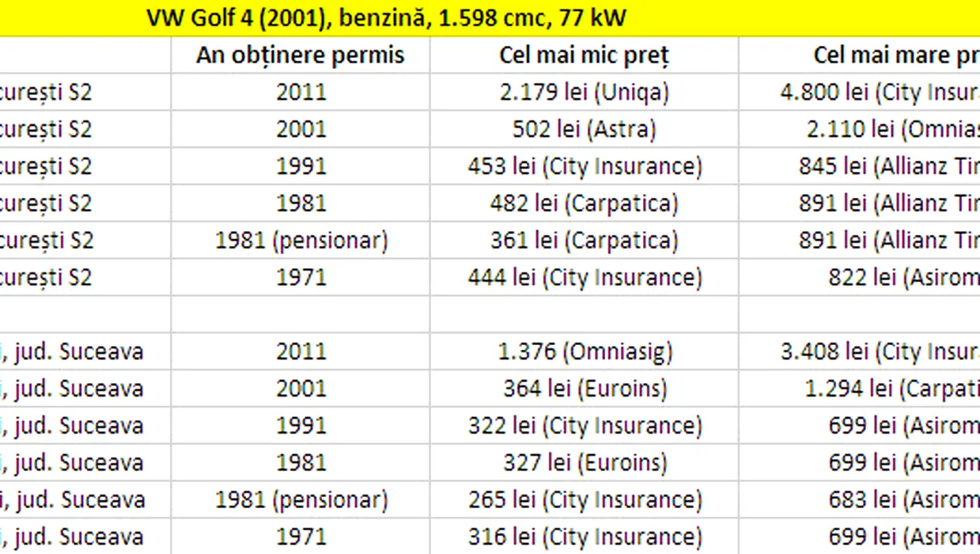Select the cell '1.376 (Omniasig)'
This screenshot has width=980, height=554.
584,351
